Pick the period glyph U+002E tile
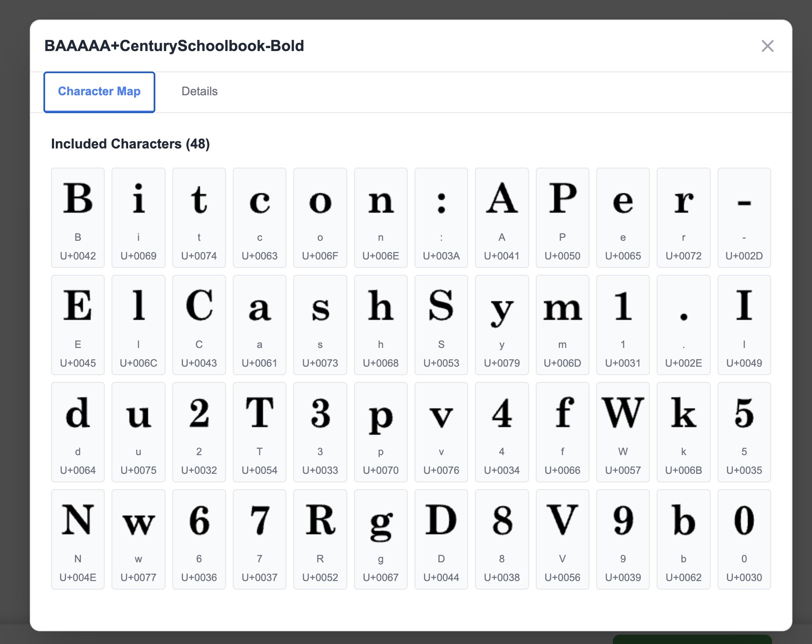 [683, 325]
